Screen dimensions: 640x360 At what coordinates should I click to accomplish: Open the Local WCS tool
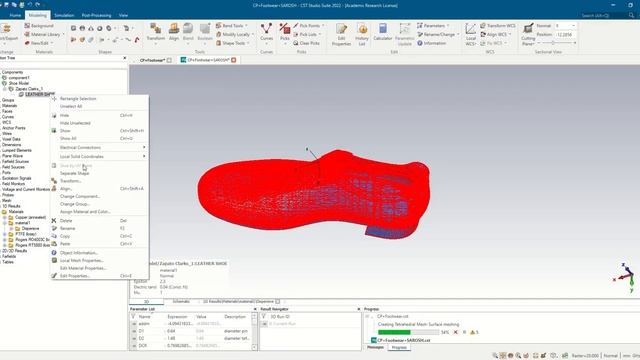[x=471, y=34]
